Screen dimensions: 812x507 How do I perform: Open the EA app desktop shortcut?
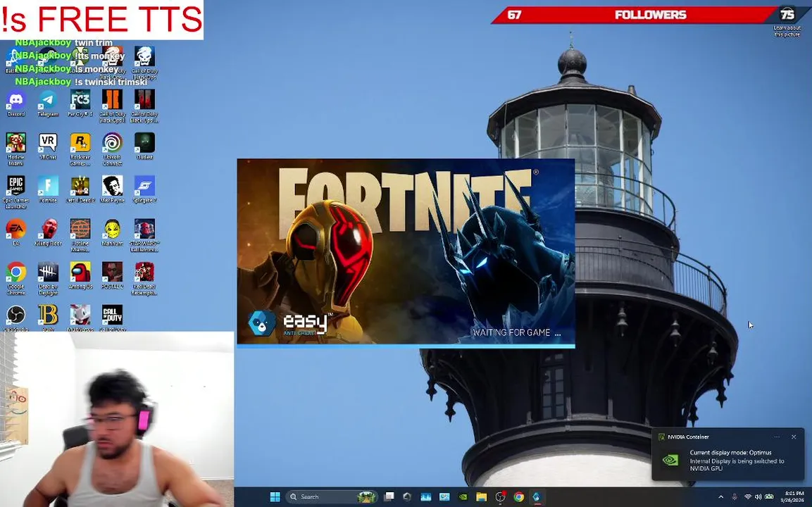[16, 232]
